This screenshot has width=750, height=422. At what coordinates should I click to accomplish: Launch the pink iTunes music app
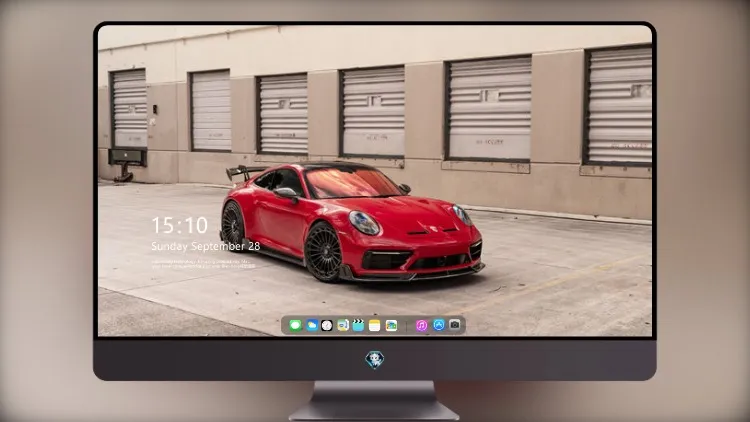[x=421, y=325]
